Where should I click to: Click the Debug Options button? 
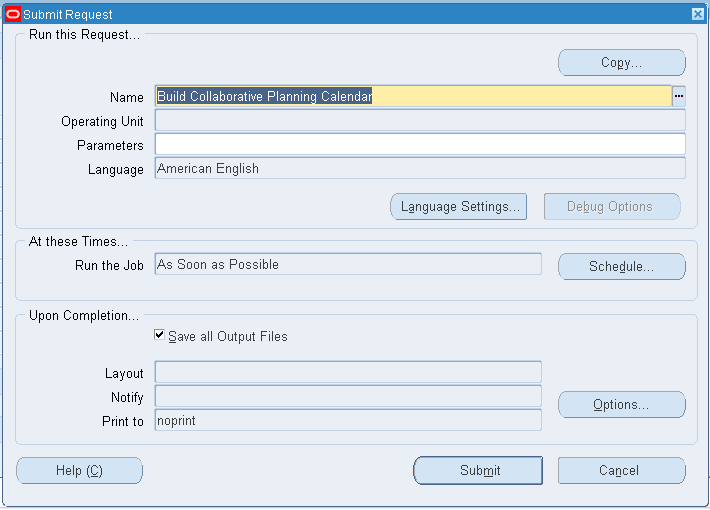point(612,207)
